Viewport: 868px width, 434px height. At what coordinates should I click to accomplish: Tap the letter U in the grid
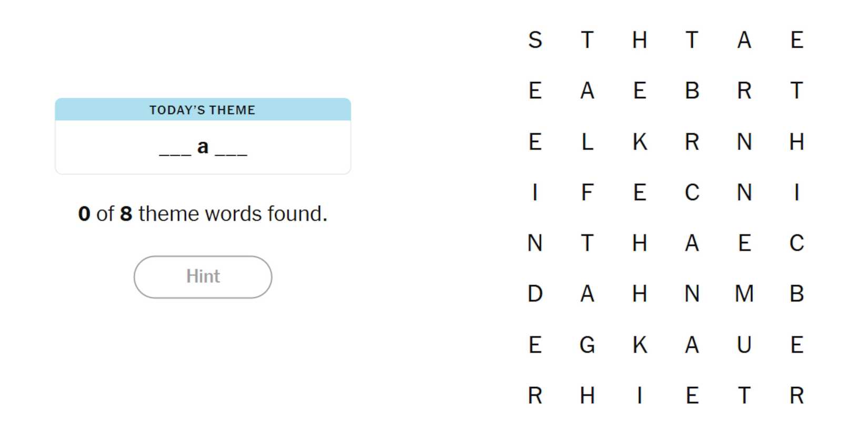[744, 345]
